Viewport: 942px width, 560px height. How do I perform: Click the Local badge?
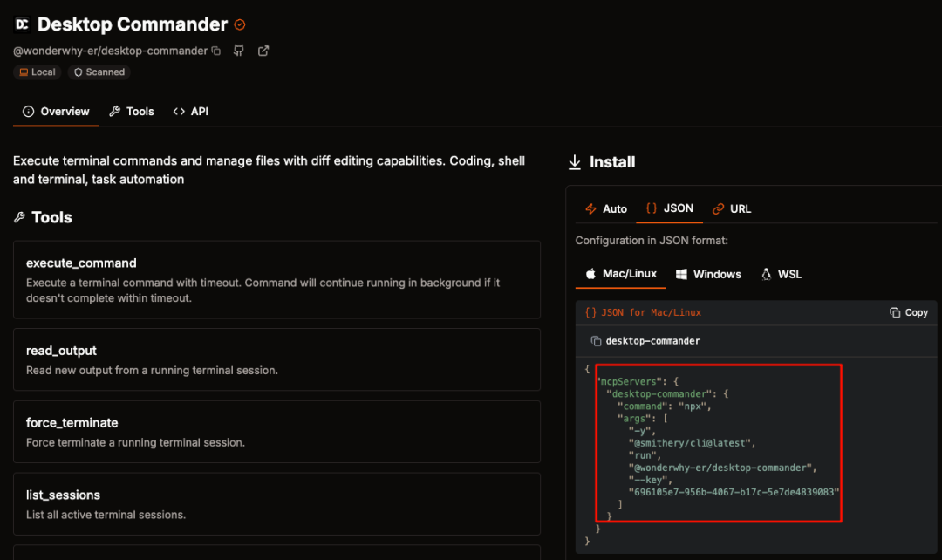[38, 72]
